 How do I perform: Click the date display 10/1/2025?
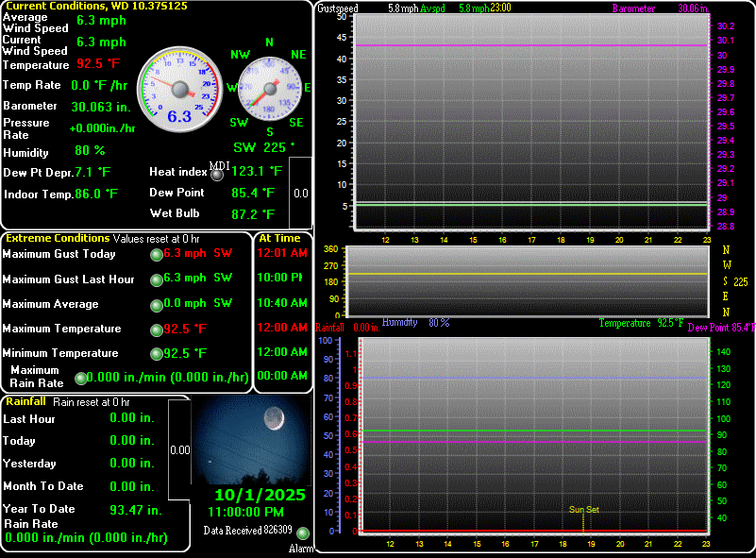point(259,495)
